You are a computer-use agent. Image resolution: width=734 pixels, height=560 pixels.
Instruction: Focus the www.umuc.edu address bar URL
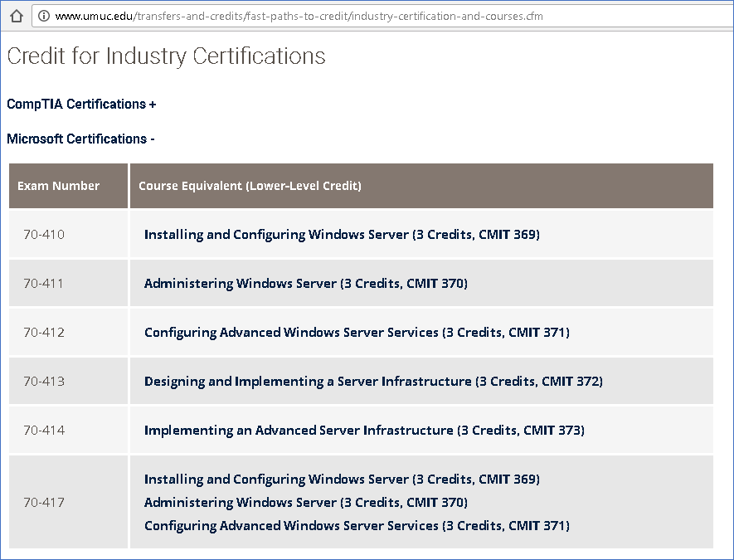[299, 17]
